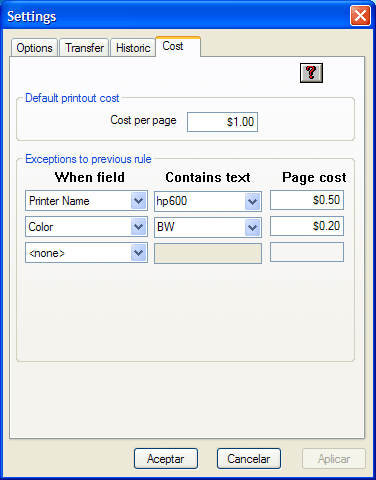Click the disabled third-row contains text box

[208, 253]
